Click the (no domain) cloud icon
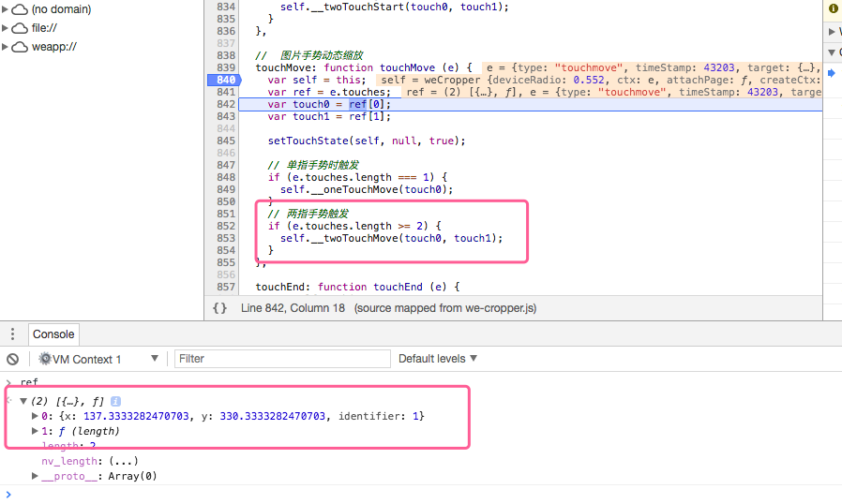Screen dimensions: 842x504 coord(20,9)
